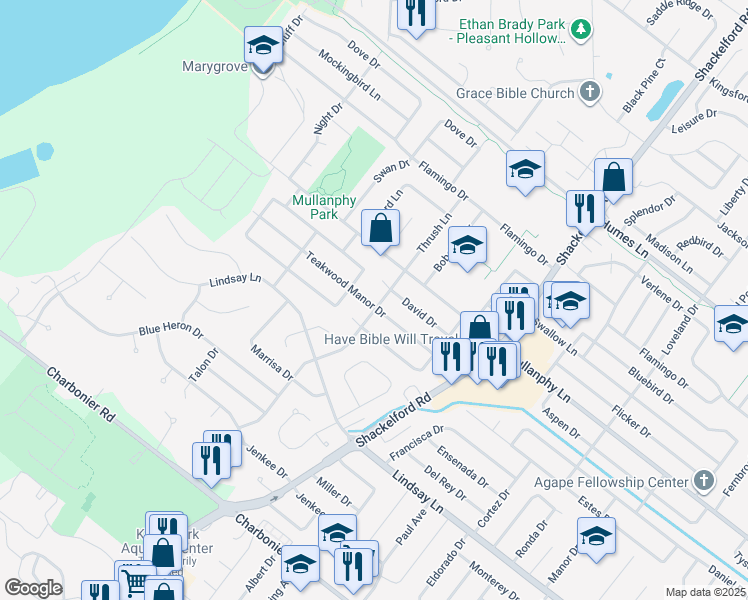The width and height of the screenshot is (748, 600).
Task: Click the school marker at Marygrove
Action: 263,46
